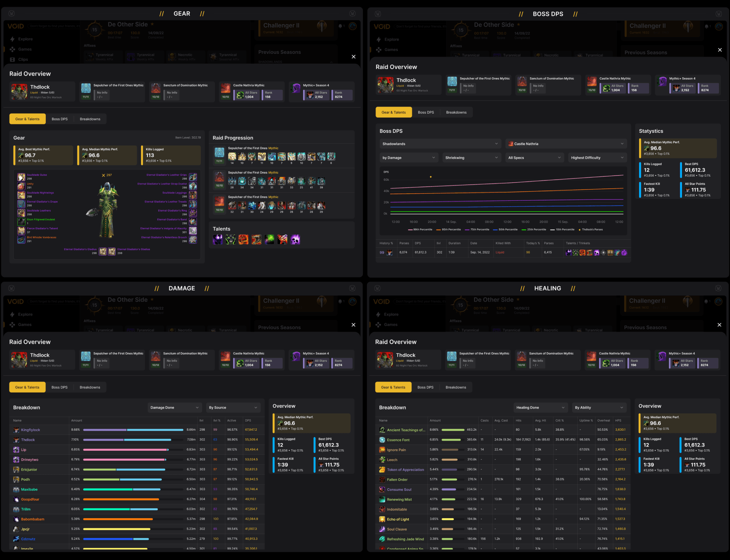Click Kingflylock's class icon in DAMAGE breakdown
730x560 pixels.
coord(16,430)
